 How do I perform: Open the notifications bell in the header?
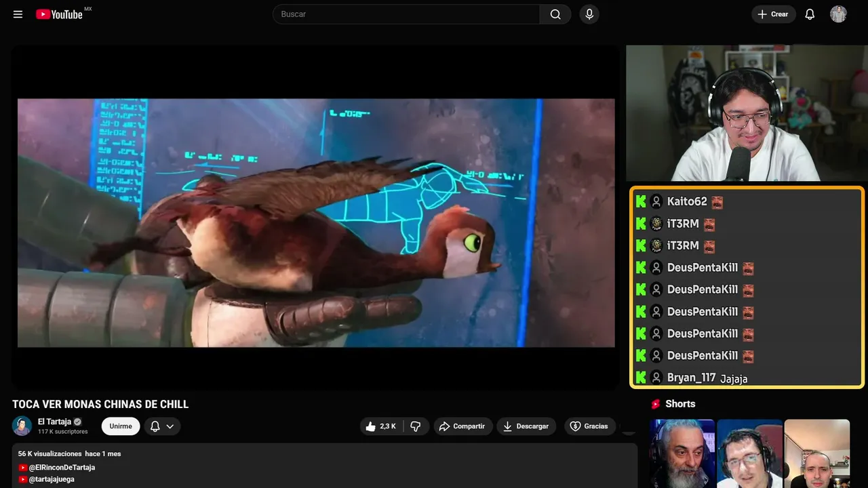810,14
